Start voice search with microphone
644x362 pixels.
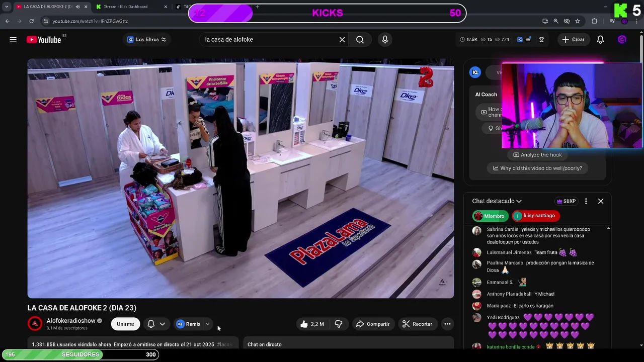(x=385, y=40)
